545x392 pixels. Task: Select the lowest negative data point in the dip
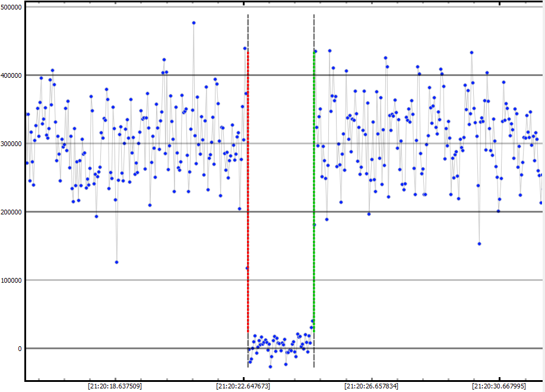coord(270,366)
